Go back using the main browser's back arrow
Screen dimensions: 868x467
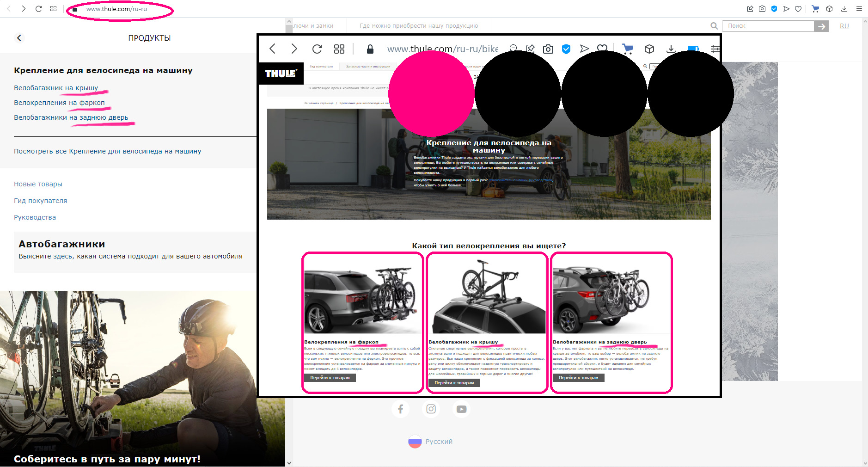point(9,9)
